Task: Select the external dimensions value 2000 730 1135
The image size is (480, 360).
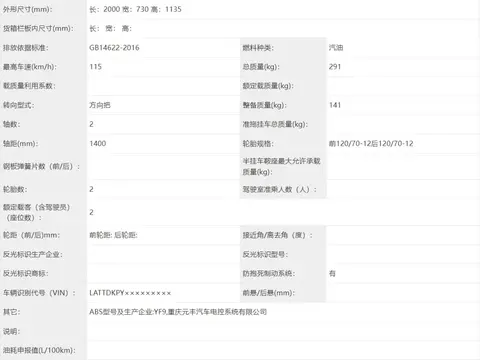Action: pyautogui.click(x=135, y=9)
